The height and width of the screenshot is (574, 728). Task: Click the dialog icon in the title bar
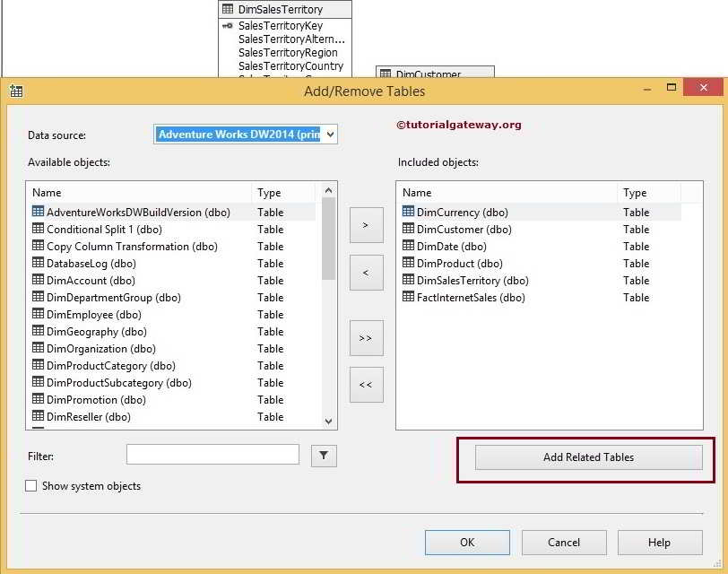coord(15,91)
